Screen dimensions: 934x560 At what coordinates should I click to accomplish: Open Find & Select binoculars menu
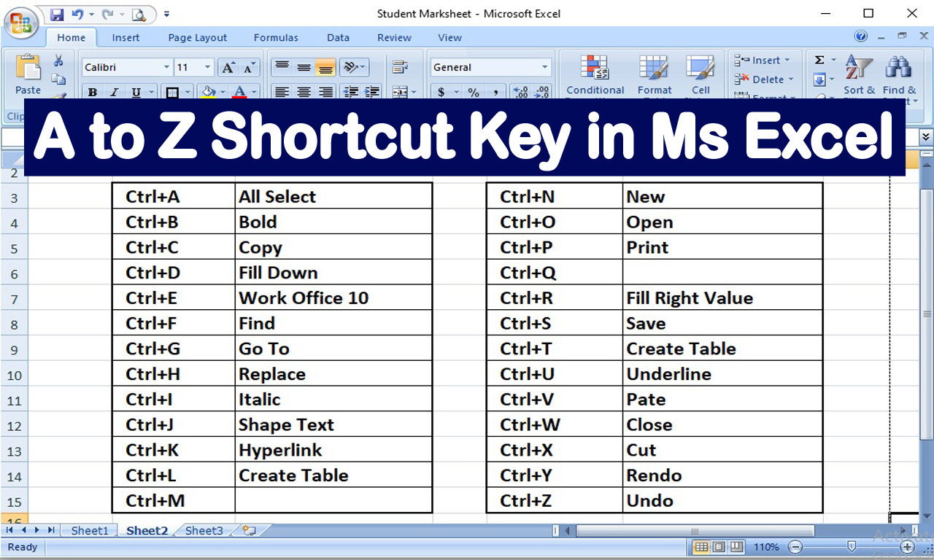[x=898, y=76]
